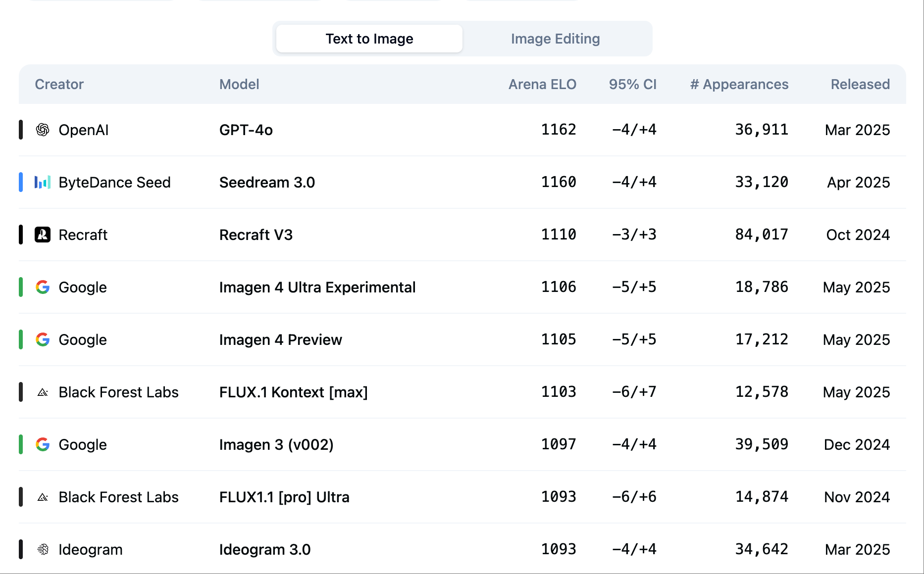
Task: Click the appearances count 18,786
Action: click(762, 287)
